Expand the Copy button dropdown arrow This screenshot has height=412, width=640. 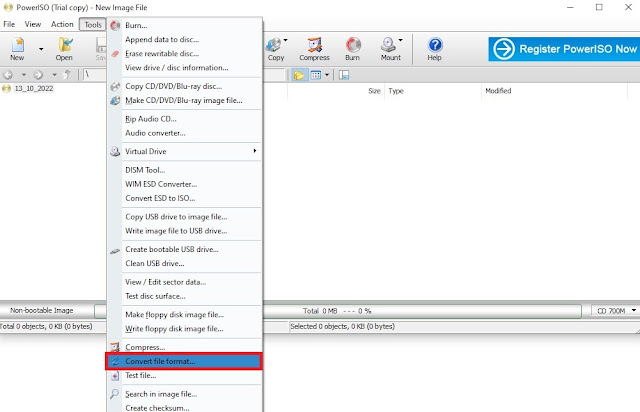[285, 40]
